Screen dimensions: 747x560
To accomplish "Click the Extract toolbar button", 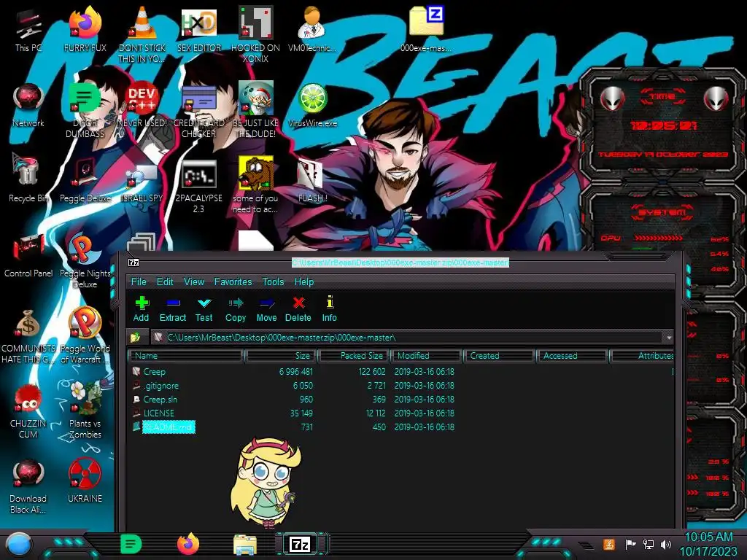I will [x=172, y=309].
